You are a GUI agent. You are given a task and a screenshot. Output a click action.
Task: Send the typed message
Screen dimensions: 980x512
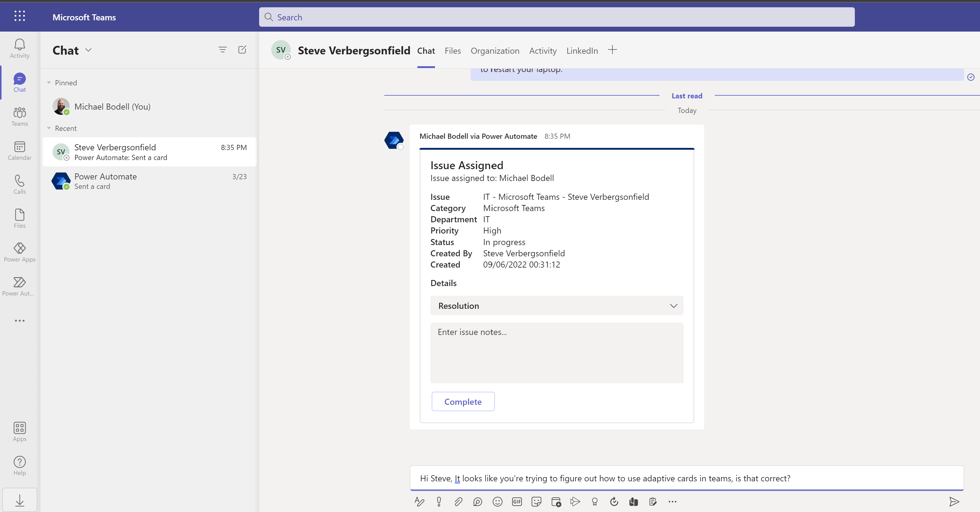coord(954,502)
